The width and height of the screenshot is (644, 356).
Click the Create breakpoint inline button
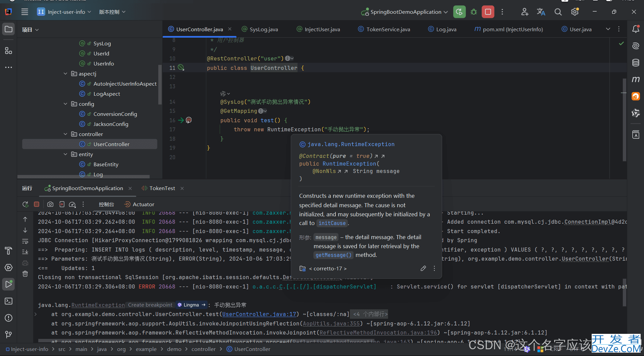point(150,305)
